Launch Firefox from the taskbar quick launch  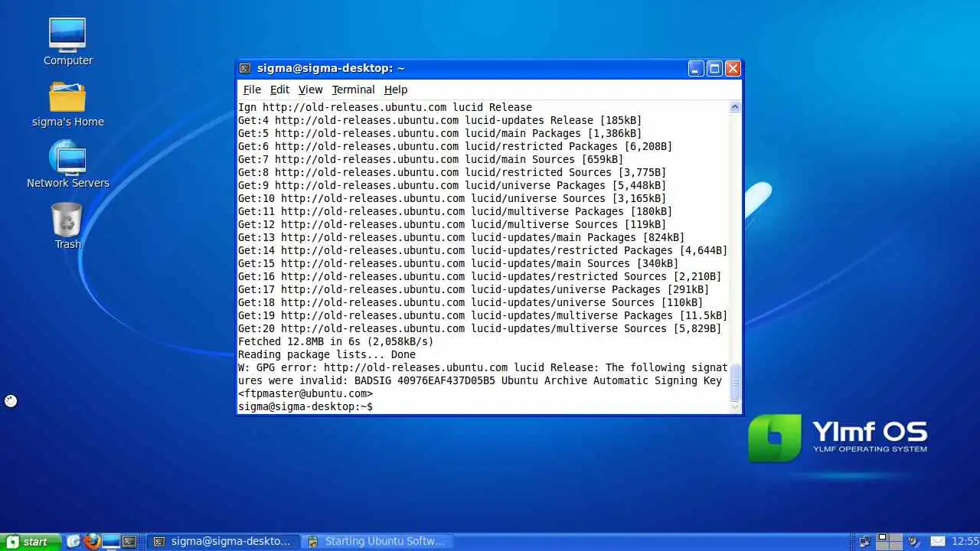pos(93,541)
